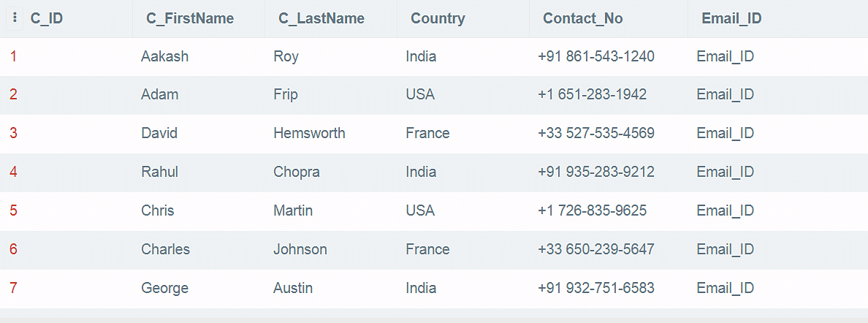The width and height of the screenshot is (868, 323).
Task: Select the Email_ID cell for George
Action: (725, 289)
